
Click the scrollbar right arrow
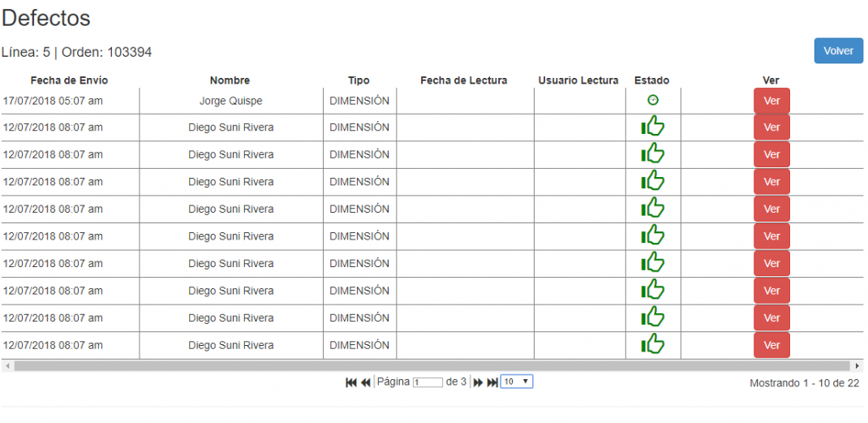coord(857,366)
